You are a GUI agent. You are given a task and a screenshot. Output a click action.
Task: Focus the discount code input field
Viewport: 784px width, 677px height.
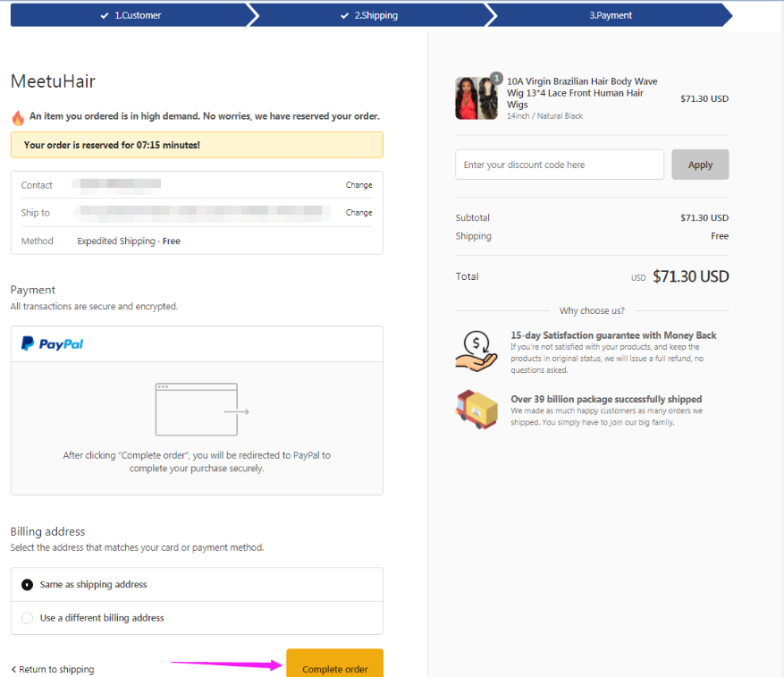[x=559, y=165]
